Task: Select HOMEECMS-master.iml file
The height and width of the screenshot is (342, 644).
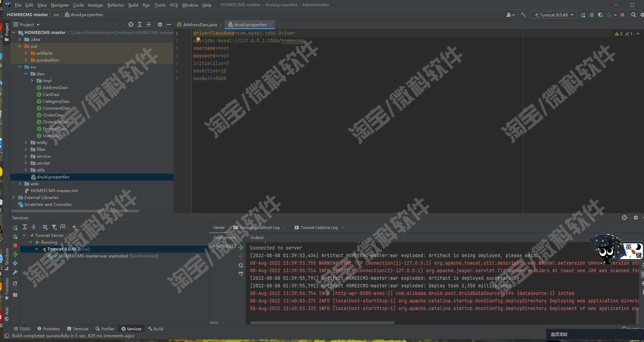Action: click(x=54, y=190)
